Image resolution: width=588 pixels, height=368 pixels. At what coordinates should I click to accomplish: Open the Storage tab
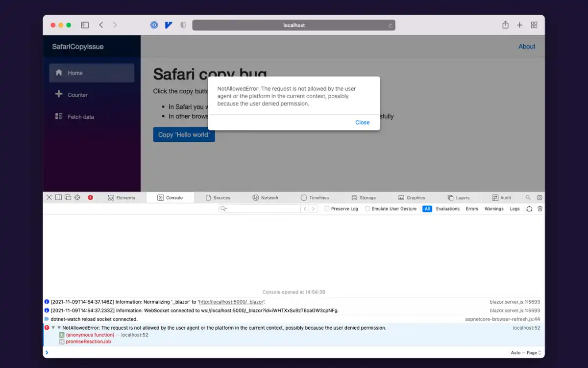[x=364, y=198]
